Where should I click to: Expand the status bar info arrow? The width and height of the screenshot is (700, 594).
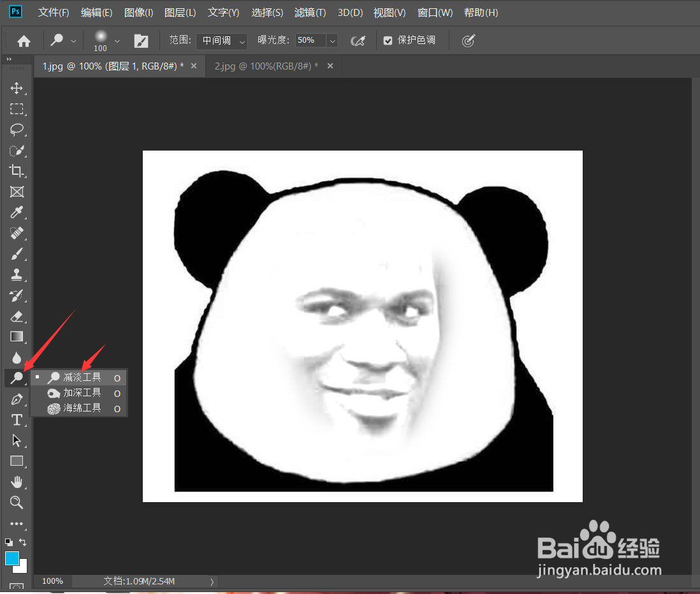tap(212, 581)
